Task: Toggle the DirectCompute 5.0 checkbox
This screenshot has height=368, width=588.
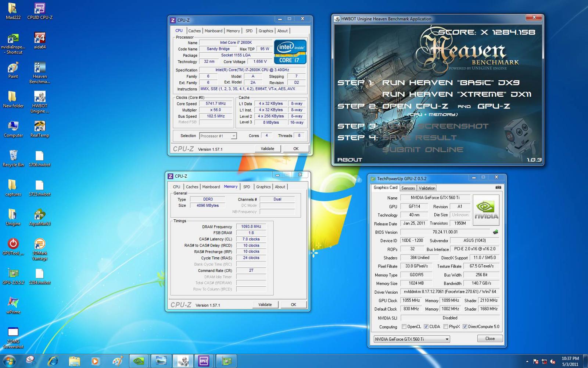Action: pyautogui.click(x=465, y=326)
